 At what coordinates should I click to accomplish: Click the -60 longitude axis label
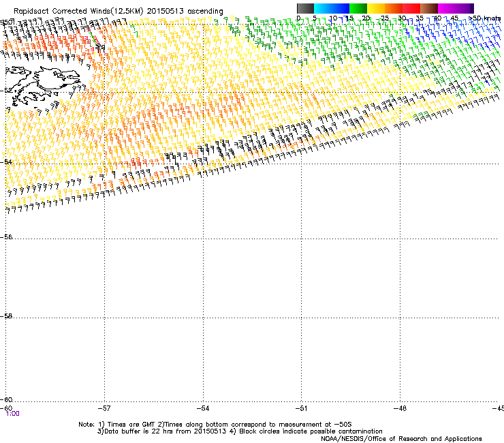(6, 408)
